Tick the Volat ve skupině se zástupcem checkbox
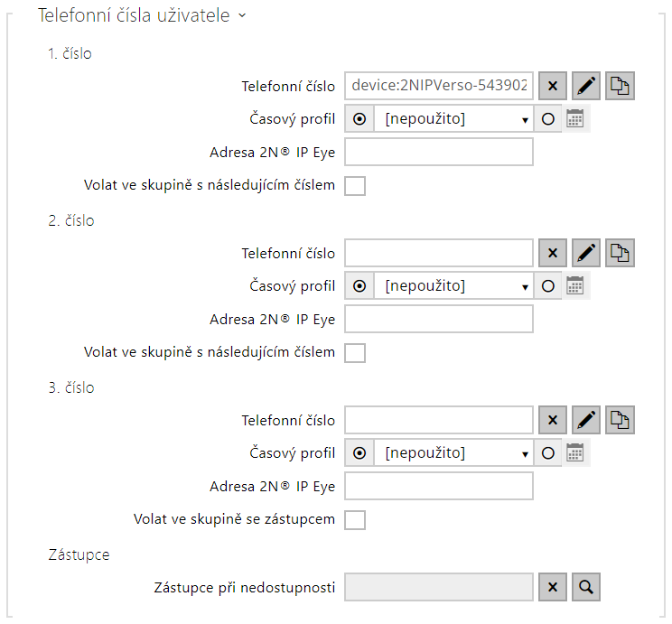The image size is (672, 624). 355,520
